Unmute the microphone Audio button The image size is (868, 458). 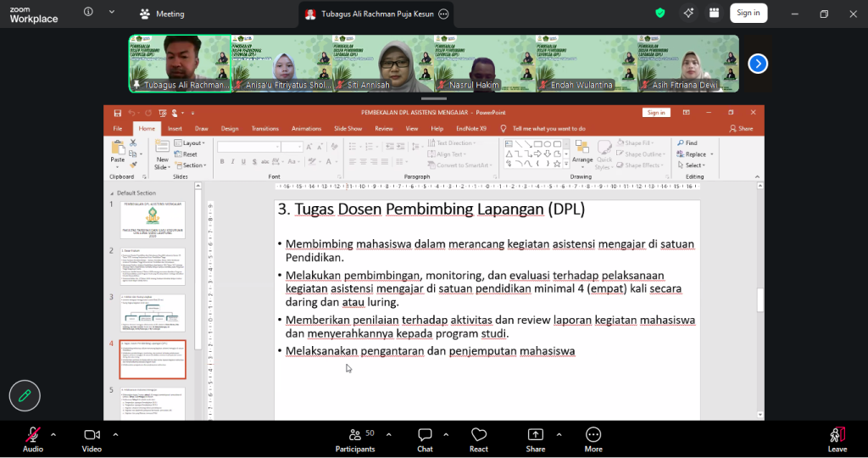pos(33,439)
